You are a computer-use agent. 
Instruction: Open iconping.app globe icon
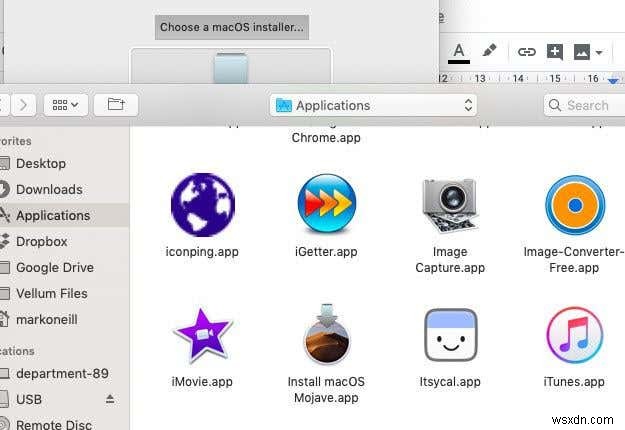(x=203, y=205)
